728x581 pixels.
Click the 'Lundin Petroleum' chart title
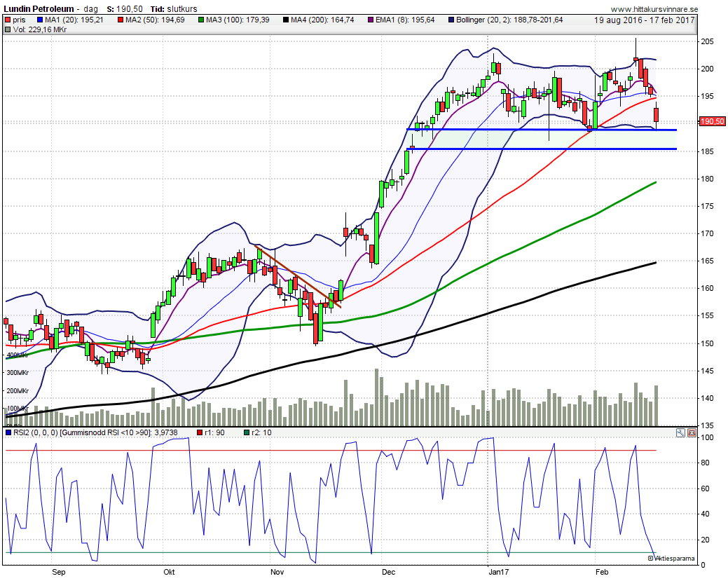click(39, 9)
